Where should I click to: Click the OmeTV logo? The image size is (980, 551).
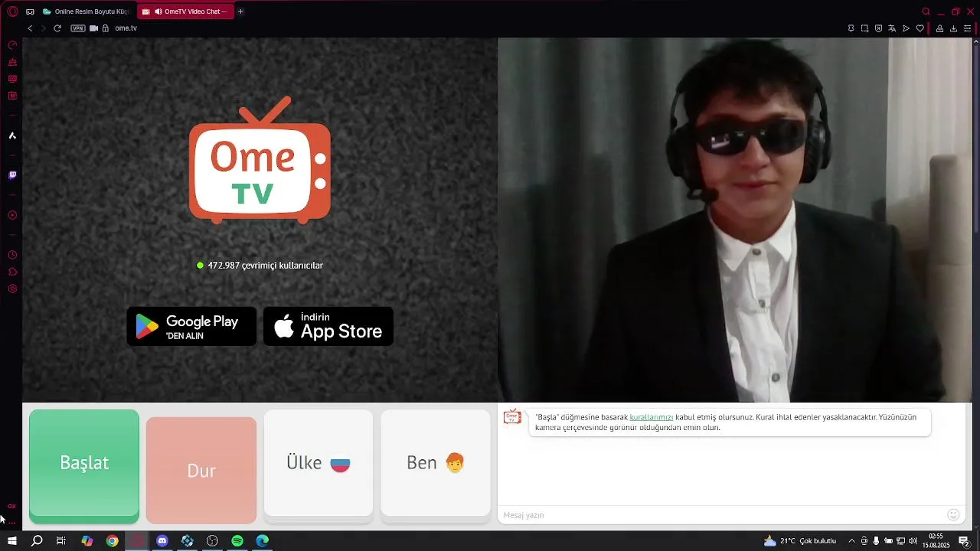260,160
